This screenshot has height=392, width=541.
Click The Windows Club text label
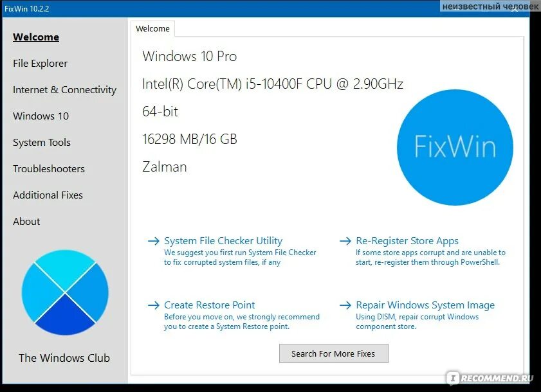64,358
